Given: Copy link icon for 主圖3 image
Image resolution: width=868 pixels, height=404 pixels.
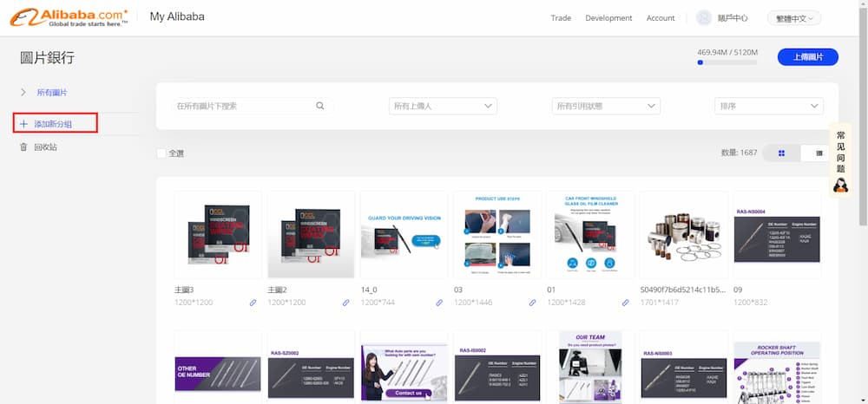Looking at the screenshot, I should point(253,303).
